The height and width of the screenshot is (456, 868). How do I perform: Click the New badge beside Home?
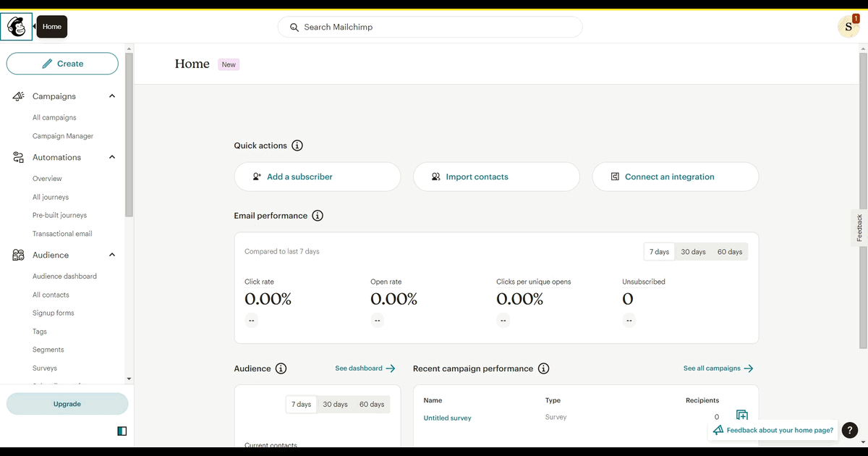(x=229, y=64)
